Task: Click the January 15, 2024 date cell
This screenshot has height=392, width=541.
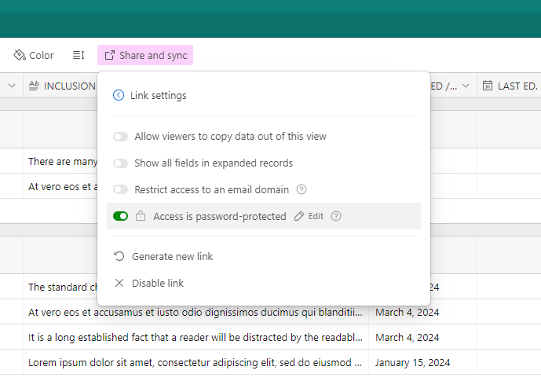Action: 422,362
